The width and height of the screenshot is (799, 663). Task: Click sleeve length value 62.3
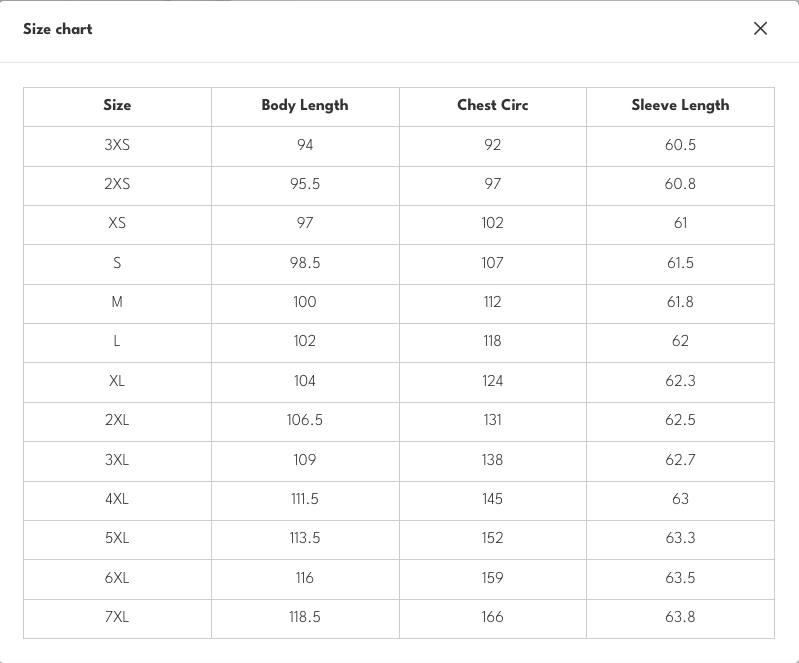coord(680,381)
